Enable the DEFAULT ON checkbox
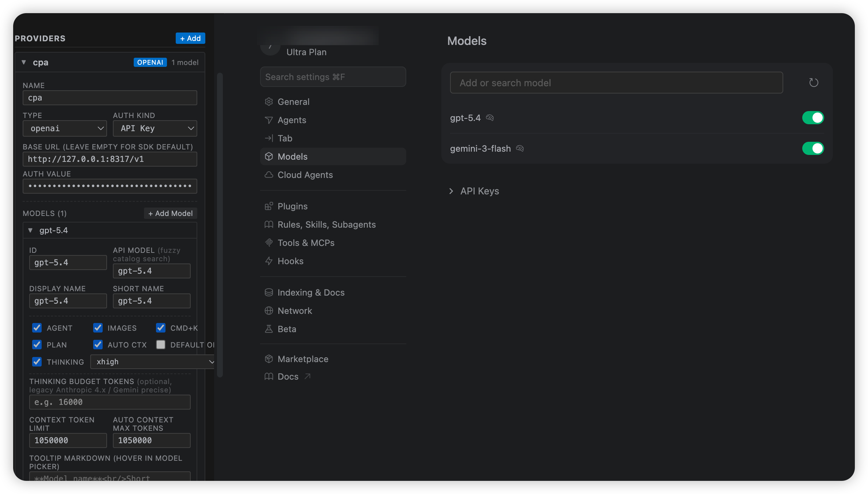The width and height of the screenshot is (868, 494). click(x=161, y=345)
